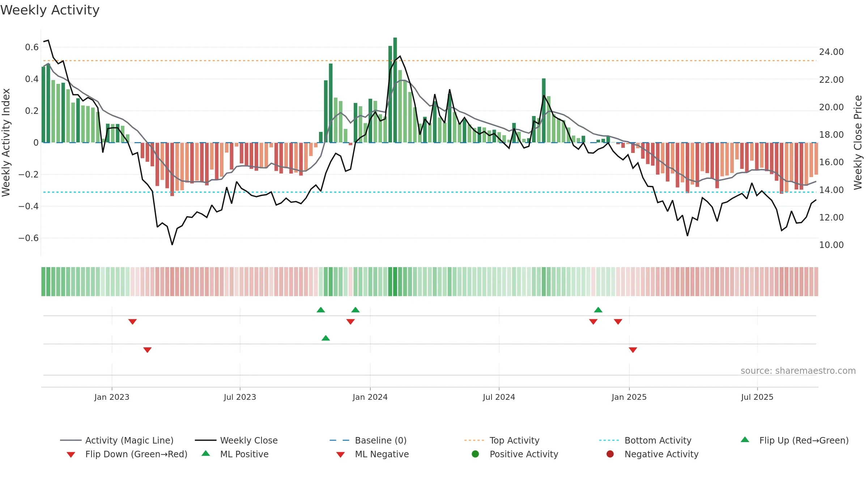Click the green circle icon for Positive Activity
This screenshot has width=868, height=488.
(476, 454)
